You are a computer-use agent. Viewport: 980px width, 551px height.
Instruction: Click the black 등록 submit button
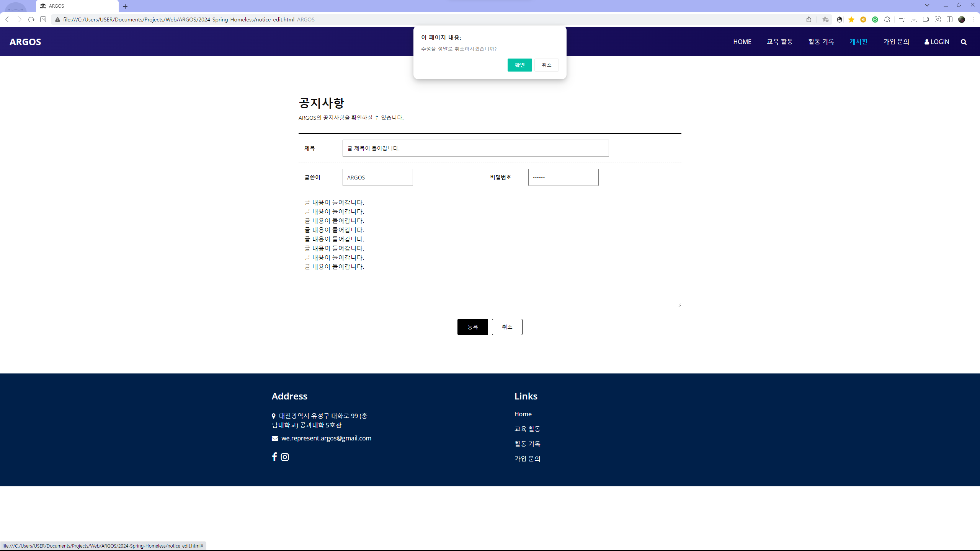coord(472,327)
